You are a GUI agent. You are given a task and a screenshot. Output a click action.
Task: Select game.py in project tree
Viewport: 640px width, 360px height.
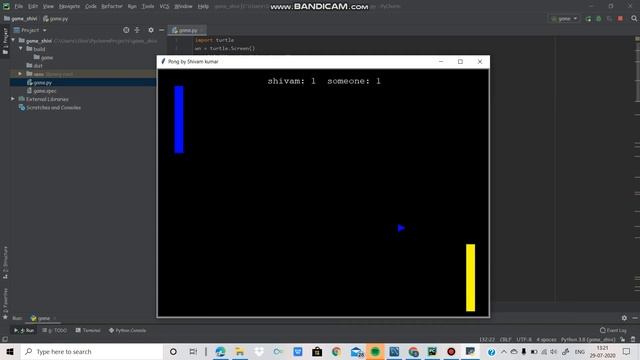click(x=40, y=82)
